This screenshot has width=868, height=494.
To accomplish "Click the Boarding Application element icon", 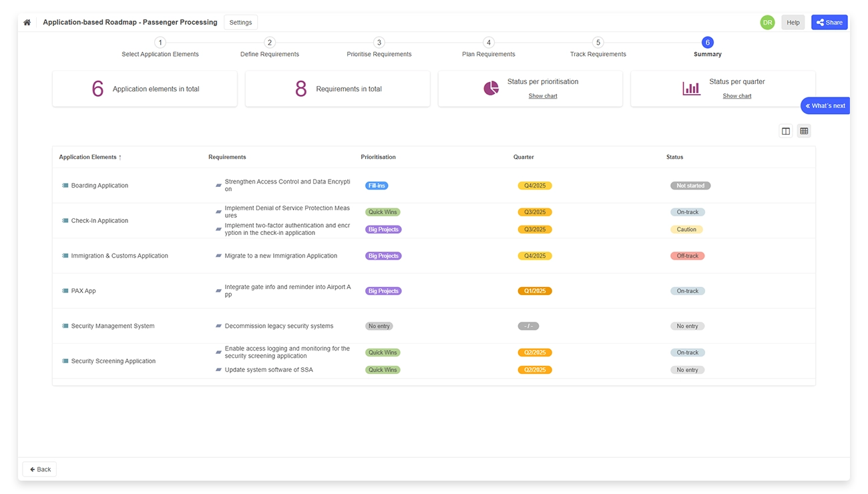I will 65,186.
